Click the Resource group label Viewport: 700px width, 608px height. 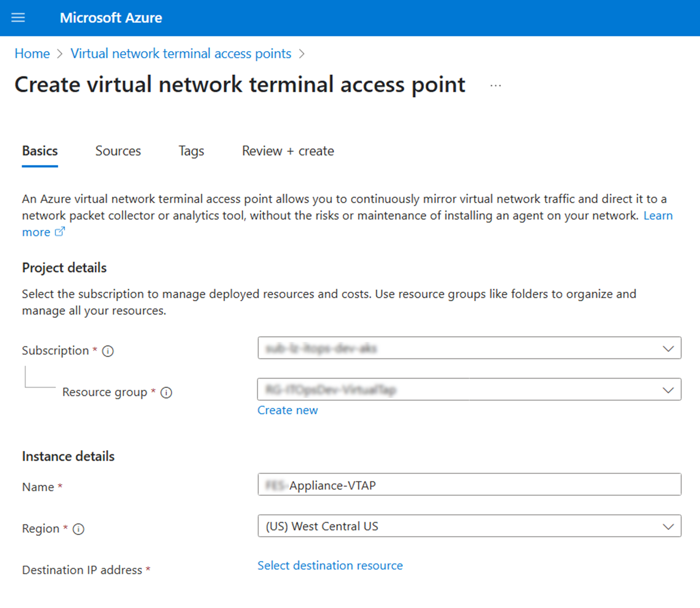point(105,392)
